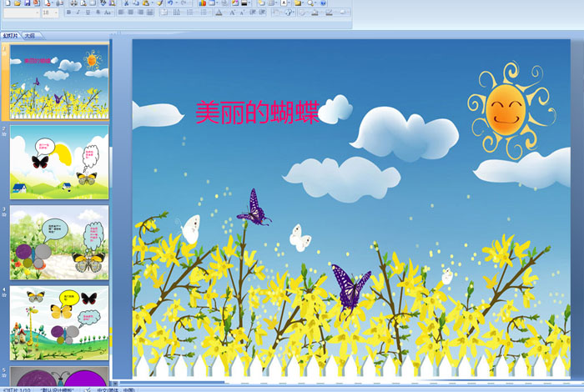The width and height of the screenshot is (584, 392).
Task: Select slide 2 thumbnail with sun
Action: tap(59, 162)
